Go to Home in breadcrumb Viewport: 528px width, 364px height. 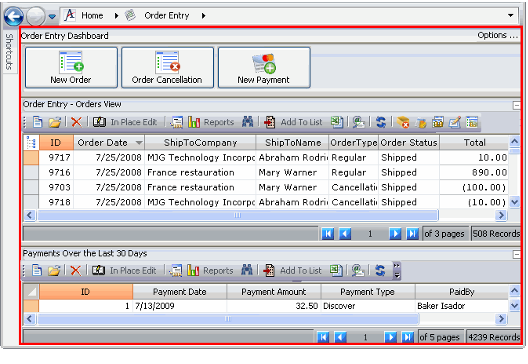(x=92, y=15)
